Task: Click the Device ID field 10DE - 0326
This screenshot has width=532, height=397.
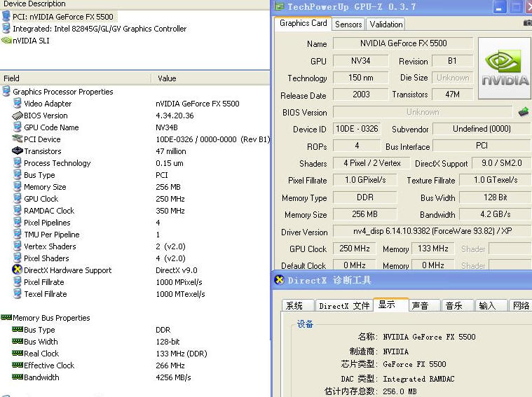Action: [x=357, y=129]
